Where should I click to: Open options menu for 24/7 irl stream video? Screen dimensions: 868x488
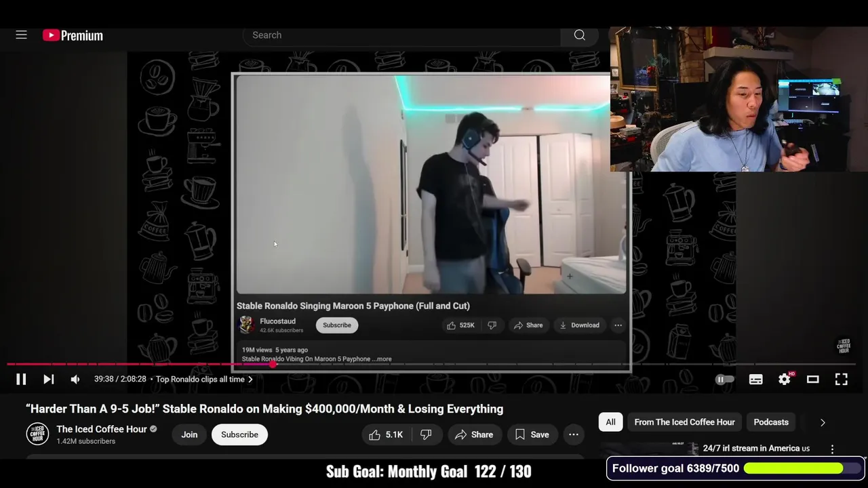pyautogui.click(x=832, y=449)
